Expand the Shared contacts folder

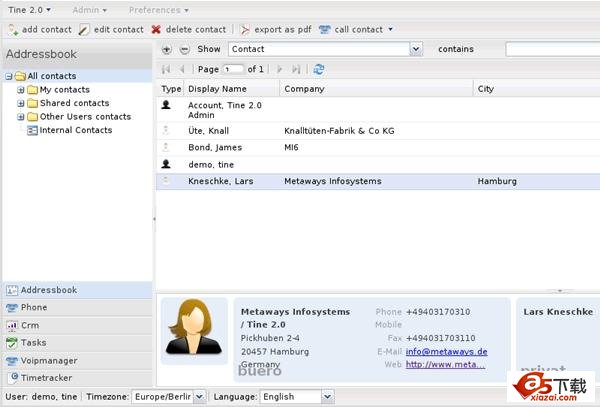pyautogui.click(x=21, y=103)
